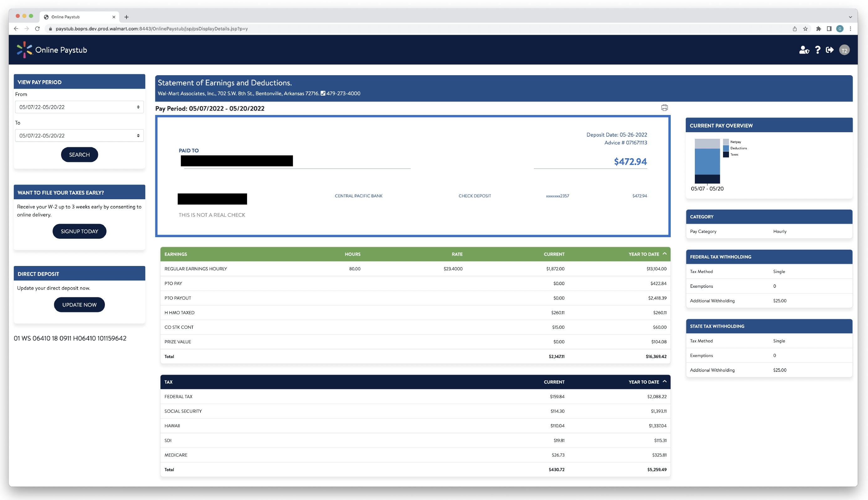Click the browser back arrow
The image size is (868, 500).
(x=16, y=29)
